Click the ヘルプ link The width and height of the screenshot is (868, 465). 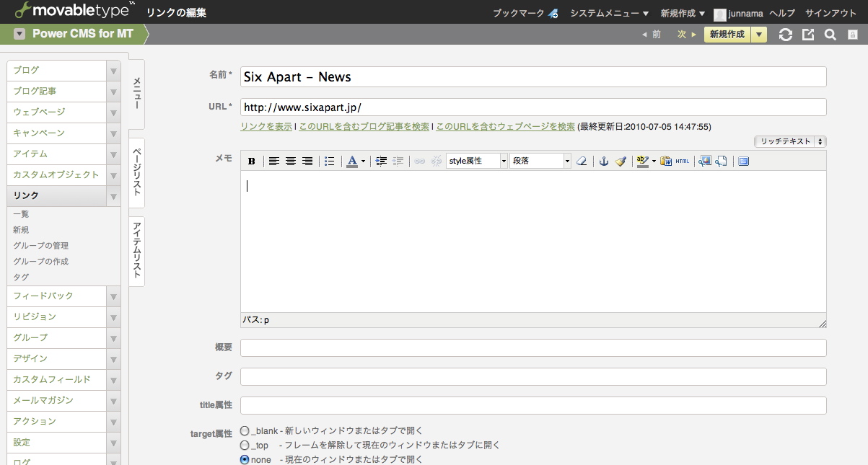point(782,14)
